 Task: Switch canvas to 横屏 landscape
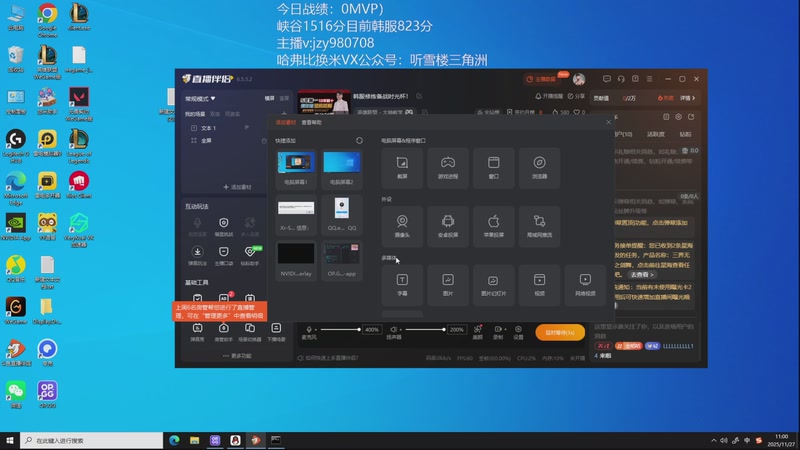(x=269, y=98)
